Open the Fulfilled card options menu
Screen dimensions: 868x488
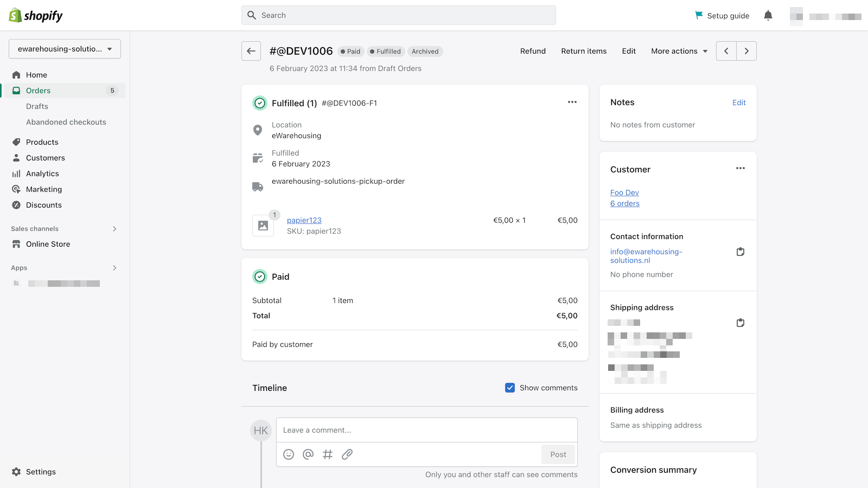click(572, 102)
